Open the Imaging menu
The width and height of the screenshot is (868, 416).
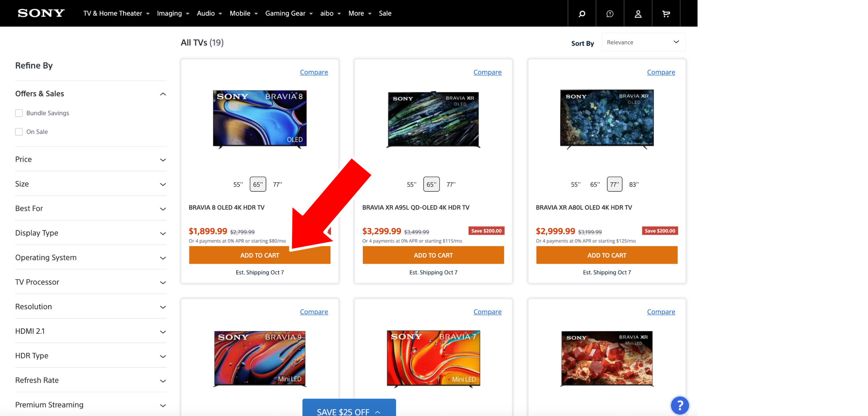pyautogui.click(x=173, y=13)
